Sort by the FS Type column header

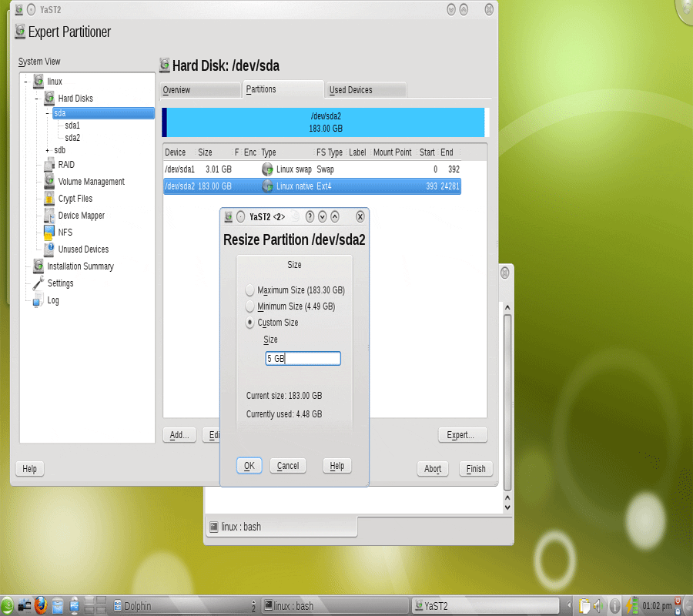coord(330,152)
